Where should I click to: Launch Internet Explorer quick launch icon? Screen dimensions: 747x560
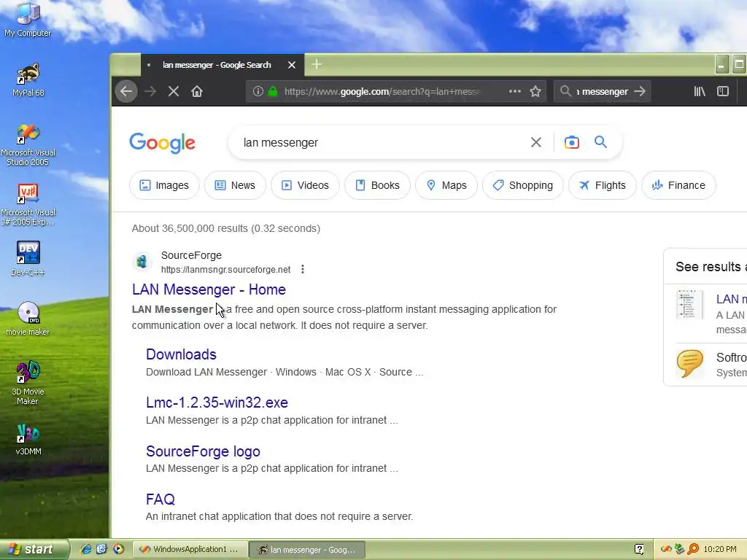click(x=86, y=550)
